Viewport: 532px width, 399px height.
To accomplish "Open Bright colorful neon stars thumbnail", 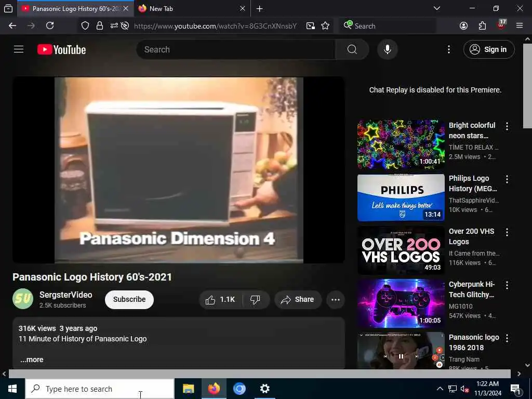I will pyautogui.click(x=401, y=144).
